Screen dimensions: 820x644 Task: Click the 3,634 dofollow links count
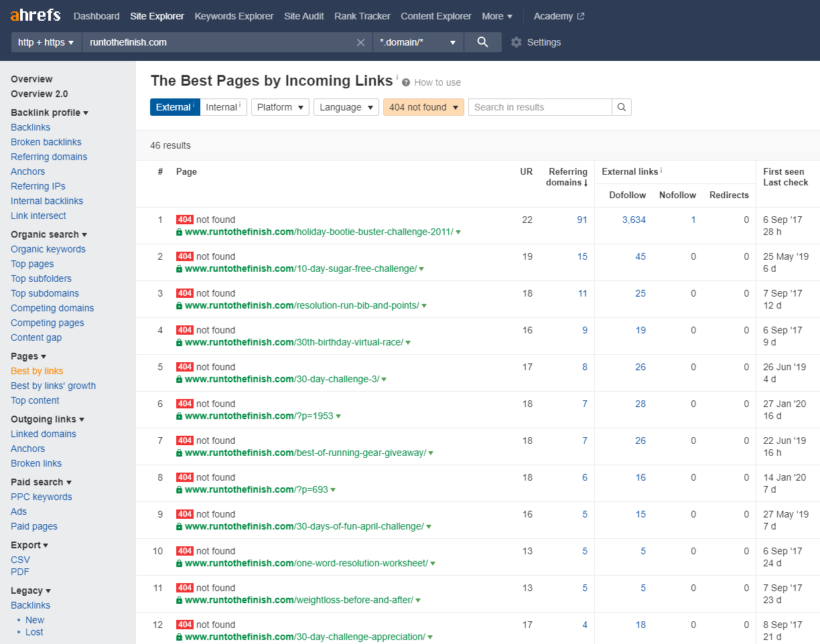[x=634, y=220]
